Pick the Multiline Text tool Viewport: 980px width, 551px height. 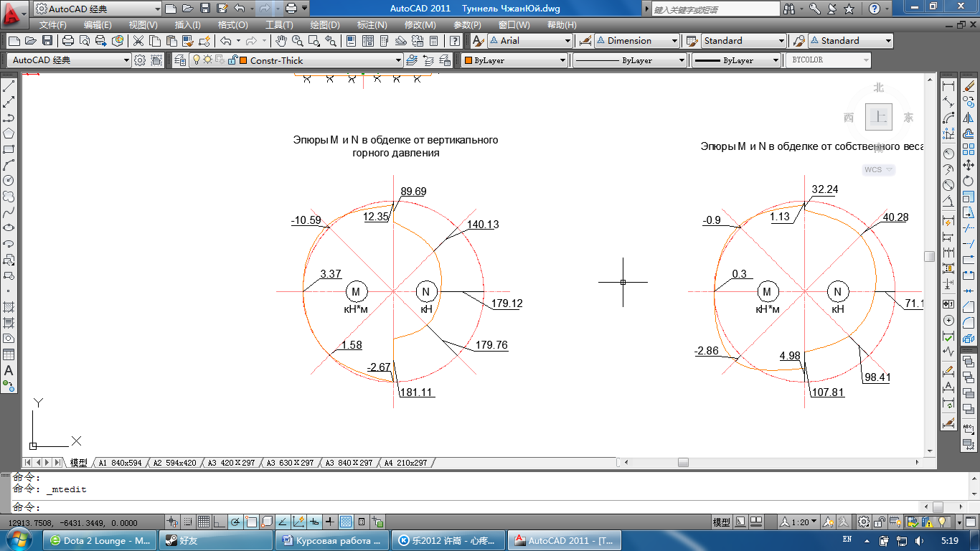click(x=9, y=371)
